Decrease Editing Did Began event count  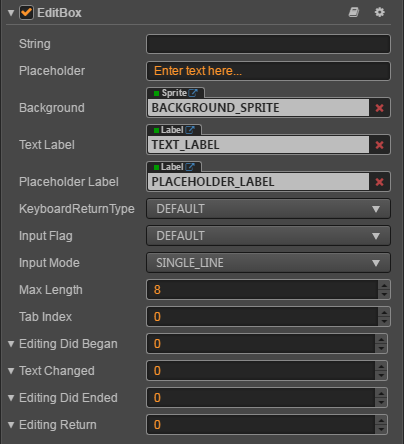pos(381,348)
